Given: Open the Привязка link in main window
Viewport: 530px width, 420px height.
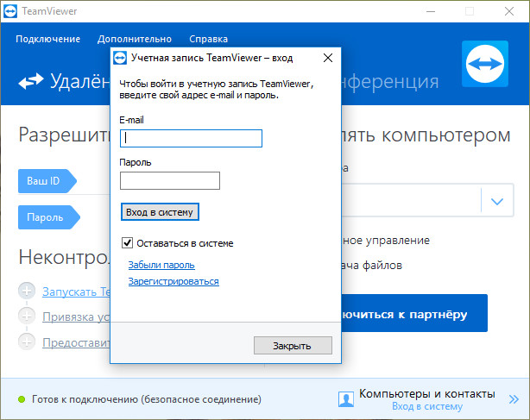Looking at the screenshot, I should [76, 317].
